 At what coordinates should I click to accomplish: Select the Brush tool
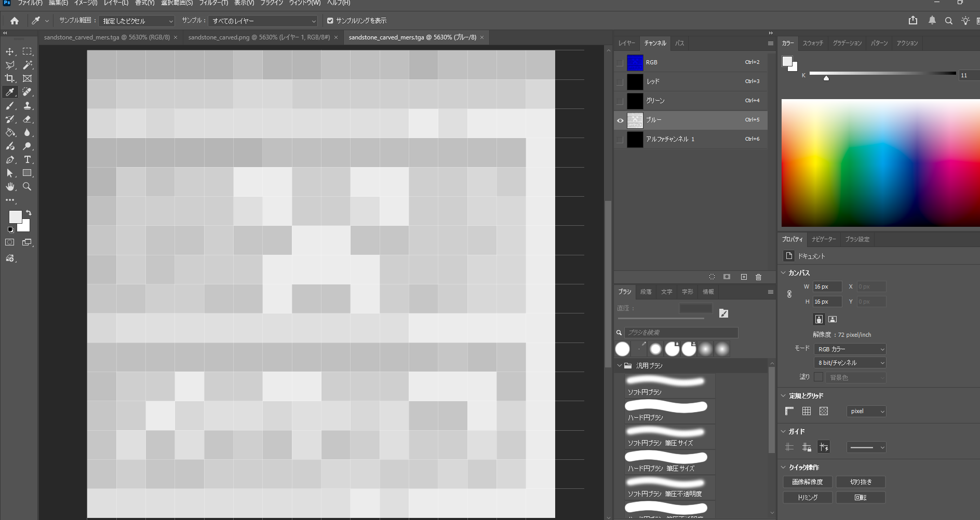[10, 105]
